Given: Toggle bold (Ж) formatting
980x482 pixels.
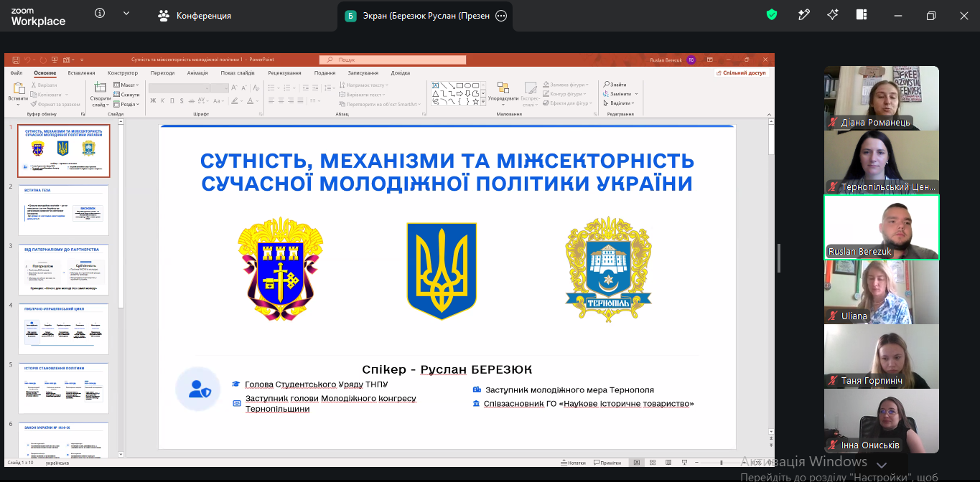Looking at the screenshot, I should [153, 100].
